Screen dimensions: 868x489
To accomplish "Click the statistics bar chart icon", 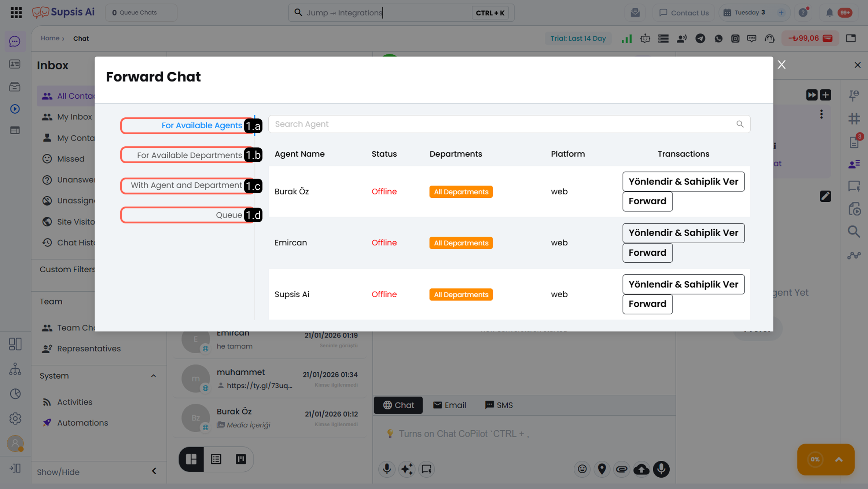I will 626,39.
